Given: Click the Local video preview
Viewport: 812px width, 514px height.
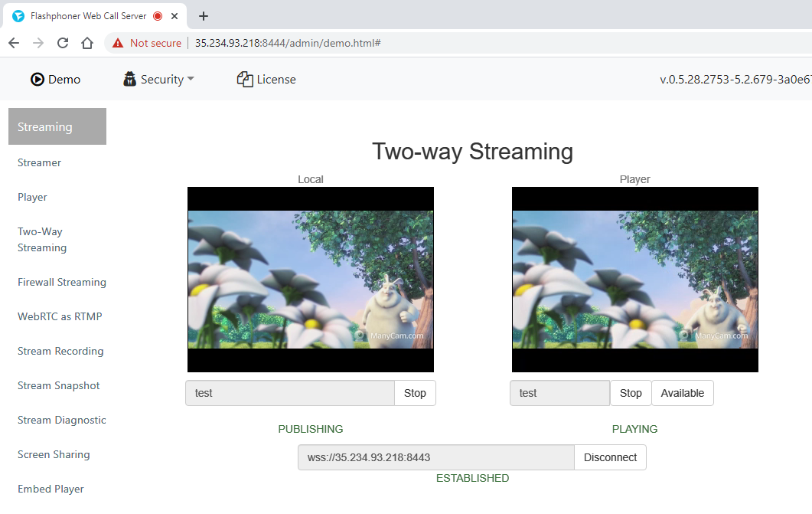Looking at the screenshot, I should tap(310, 280).
